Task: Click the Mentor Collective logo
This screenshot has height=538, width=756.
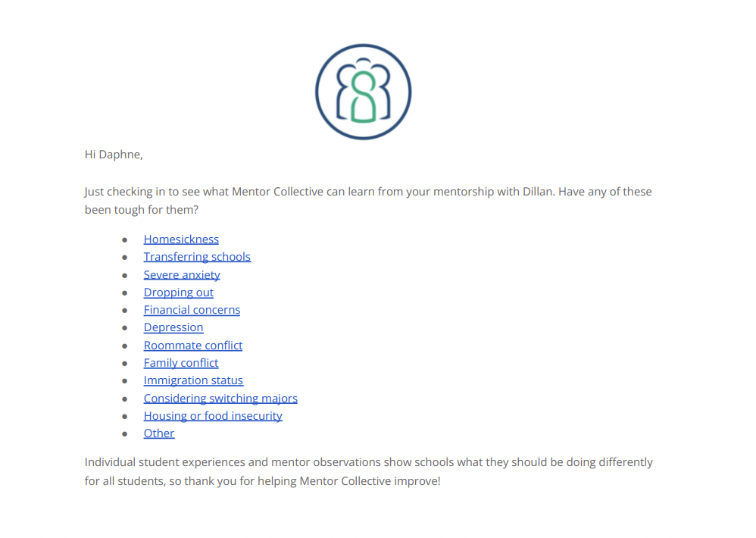Action: click(x=363, y=92)
